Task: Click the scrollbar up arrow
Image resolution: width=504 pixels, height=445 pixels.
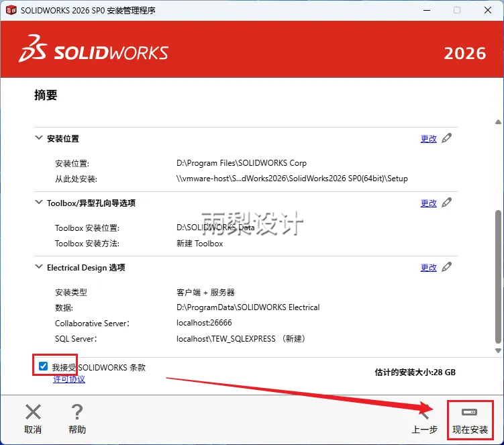Action: (x=498, y=122)
